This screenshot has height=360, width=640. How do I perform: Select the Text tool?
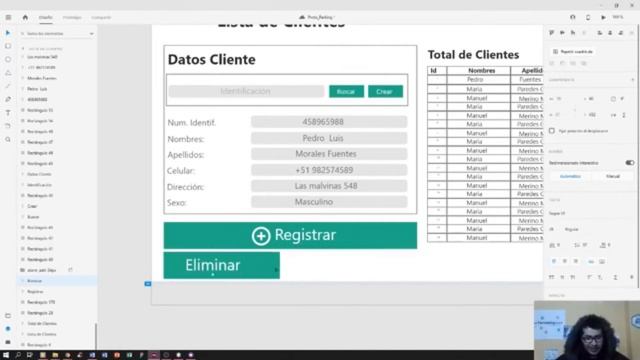(8, 113)
